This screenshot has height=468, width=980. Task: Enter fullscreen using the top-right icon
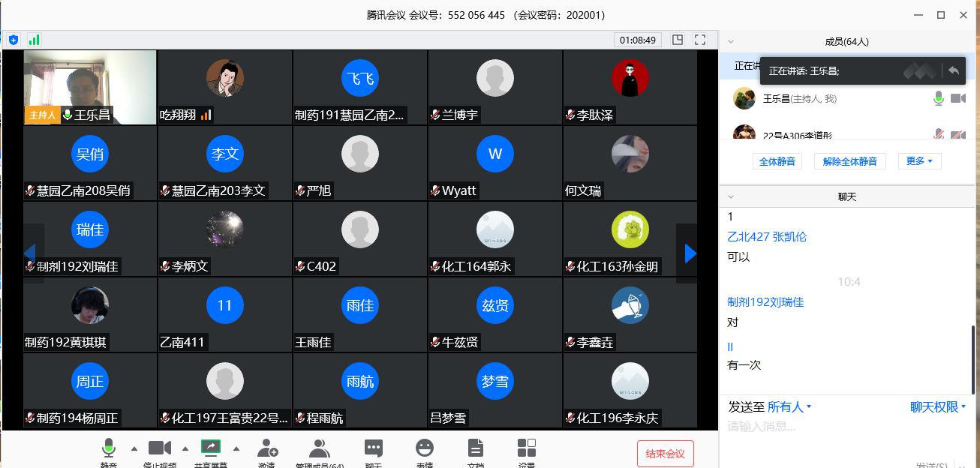pos(700,40)
